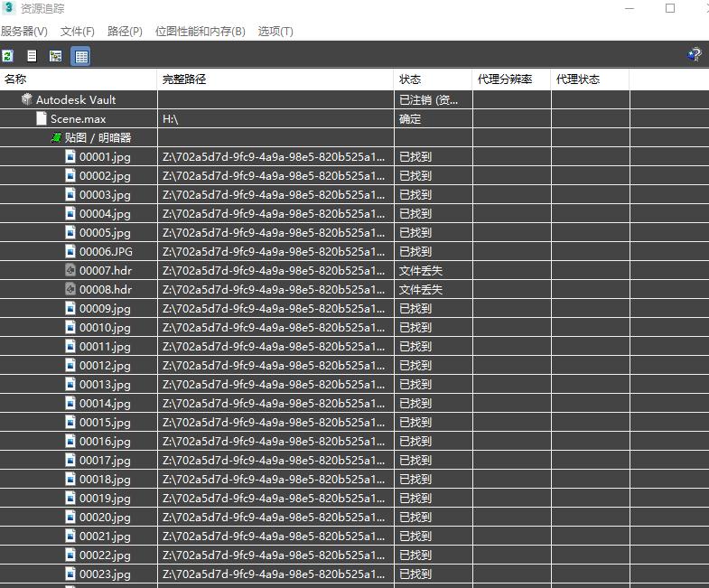
Task: Click the missing-file icon beside 00007.hdr
Action: (x=70, y=270)
